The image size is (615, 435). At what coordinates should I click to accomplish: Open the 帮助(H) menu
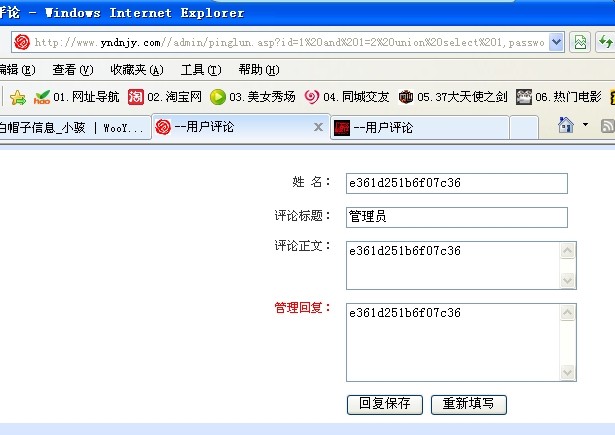(259, 70)
